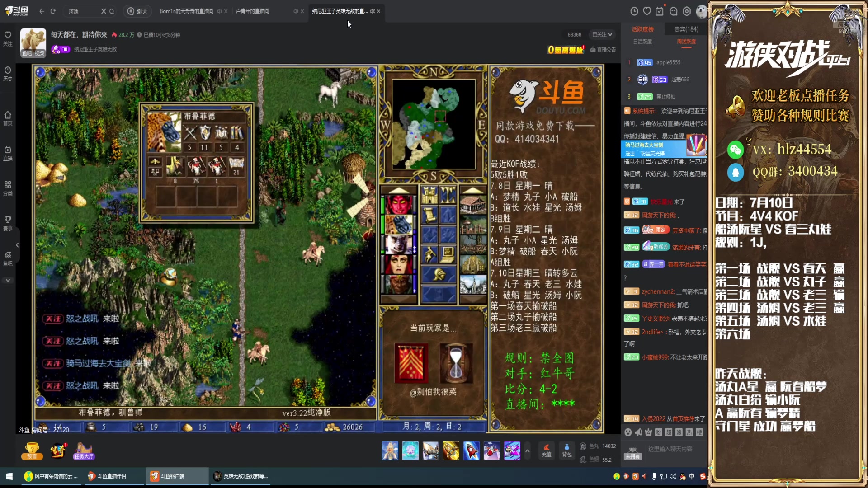
Task: Send the golden rocket gift
Action: click(x=451, y=450)
